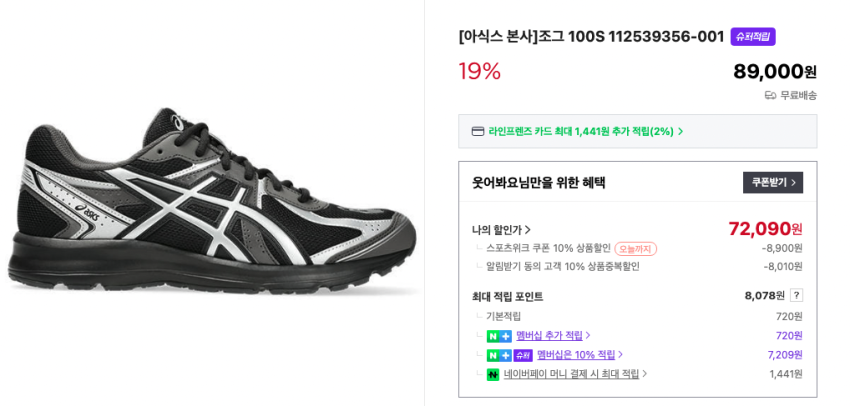Click the green Naver Pay N icon
Screen dimensions: 850x406
coord(493,374)
